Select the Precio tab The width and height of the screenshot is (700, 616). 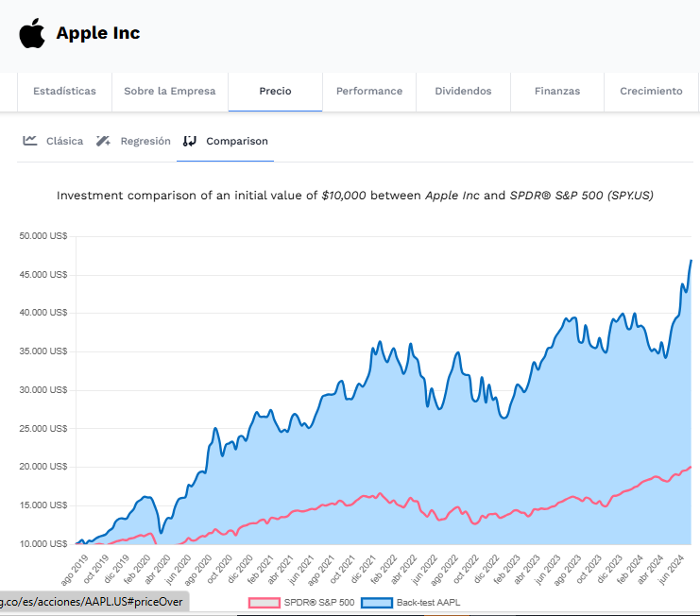point(275,91)
